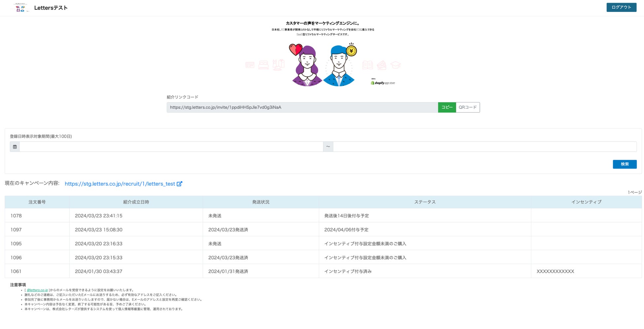Click the external-link icon after campaign URL
The height and width of the screenshot is (329, 644).
pyautogui.click(x=179, y=184)
